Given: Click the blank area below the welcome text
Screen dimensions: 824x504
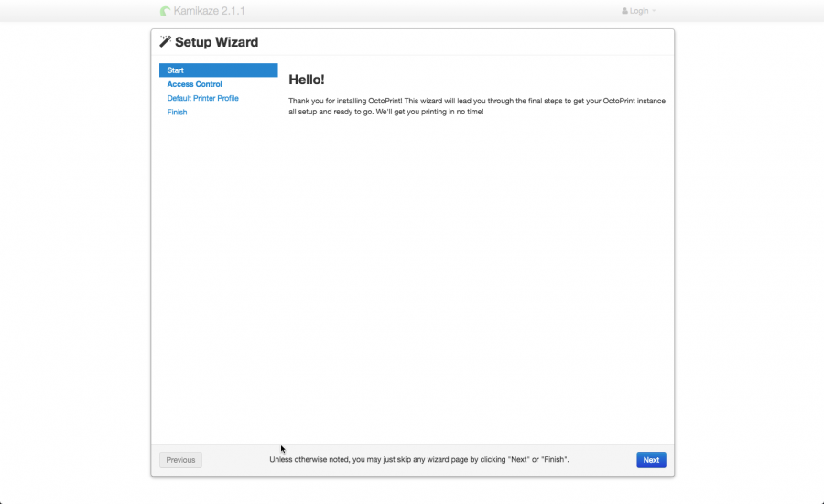Looking at the screenshot, I should 476,274.
